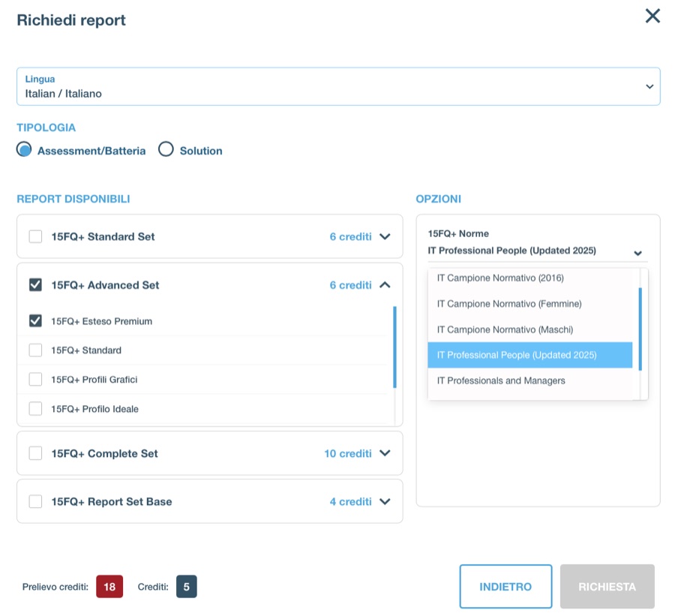Check the 15FQ+ Report Set Base checkbox
675x616 pixels.
point(35,501)
